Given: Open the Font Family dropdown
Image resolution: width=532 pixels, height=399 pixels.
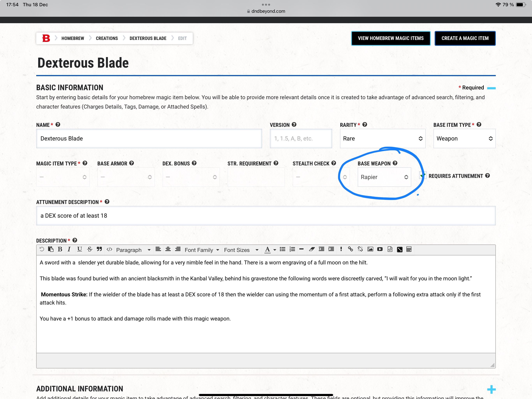Looking at the screenshot, I should [202, 250].
